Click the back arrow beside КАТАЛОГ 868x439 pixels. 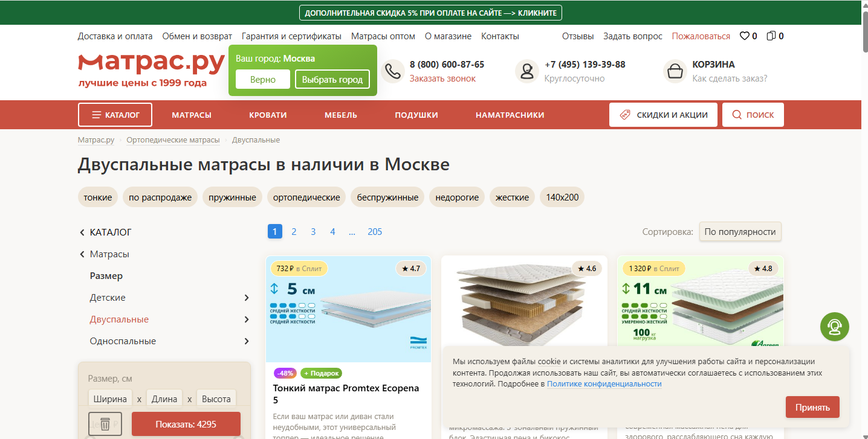82,232
